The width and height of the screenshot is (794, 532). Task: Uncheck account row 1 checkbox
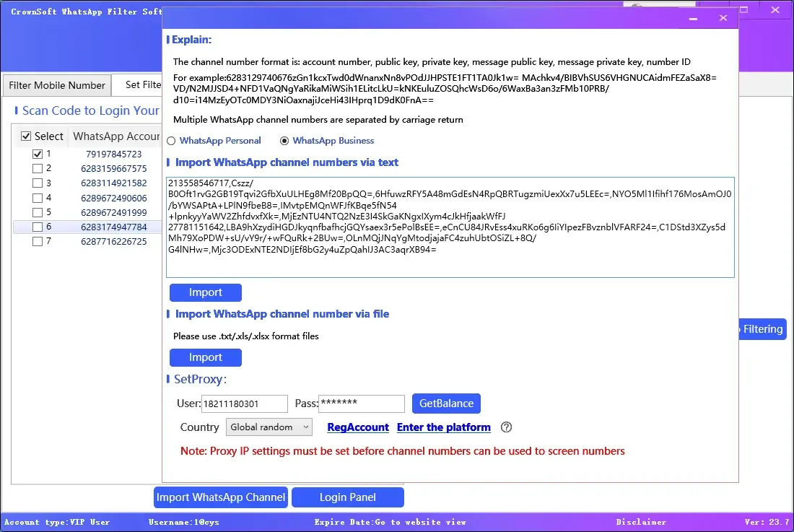click(38, 154)
